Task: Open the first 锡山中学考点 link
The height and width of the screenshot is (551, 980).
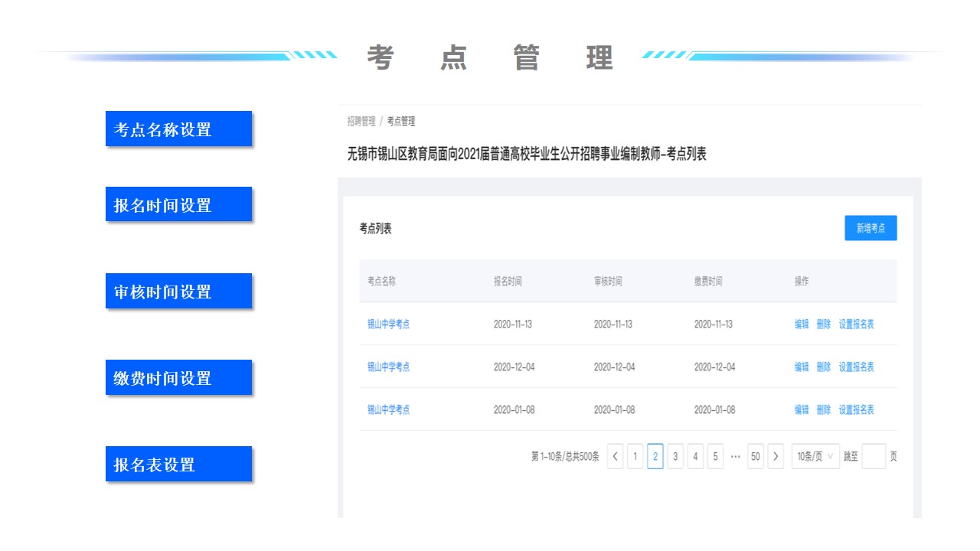Action: (x=388, y=324)
